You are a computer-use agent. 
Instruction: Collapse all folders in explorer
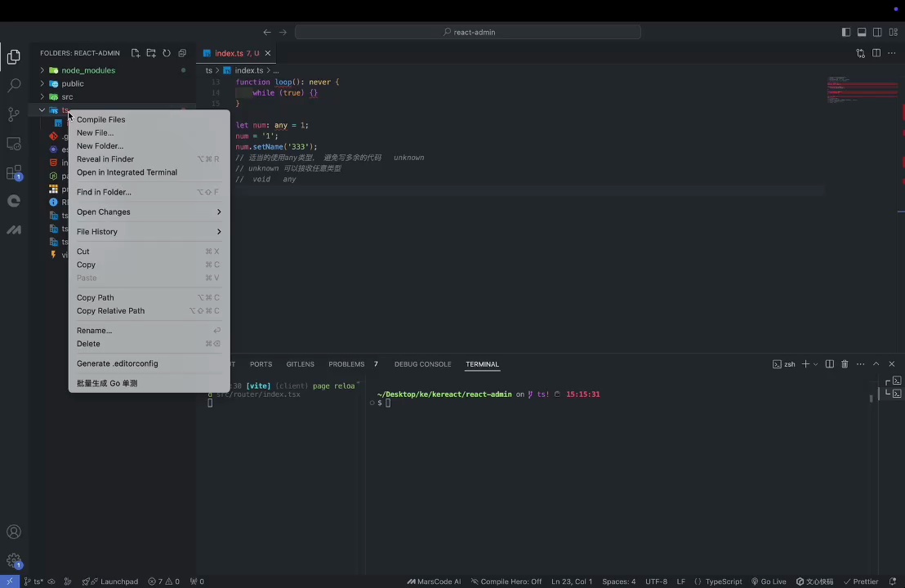tap(182, 53)
